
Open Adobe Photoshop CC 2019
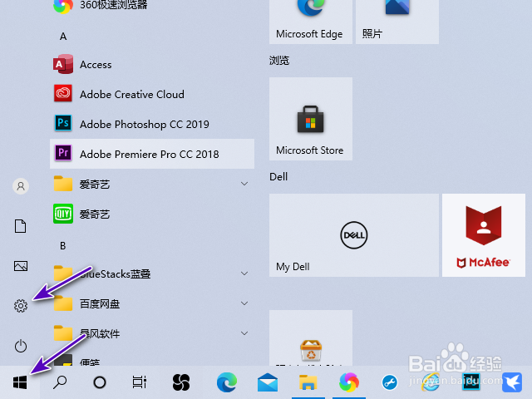pos(152,124)
